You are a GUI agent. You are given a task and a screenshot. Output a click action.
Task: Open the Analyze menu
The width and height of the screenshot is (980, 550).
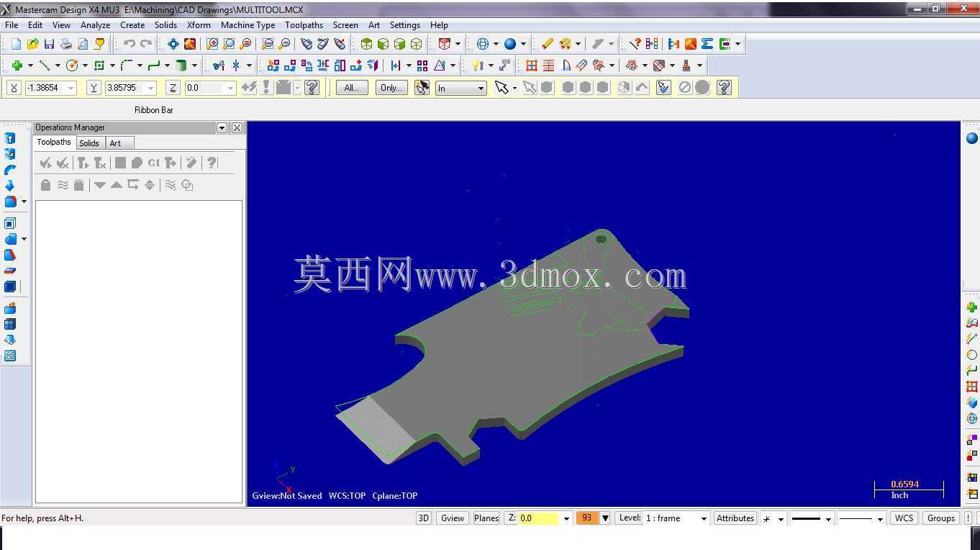[x=95, y=24]
